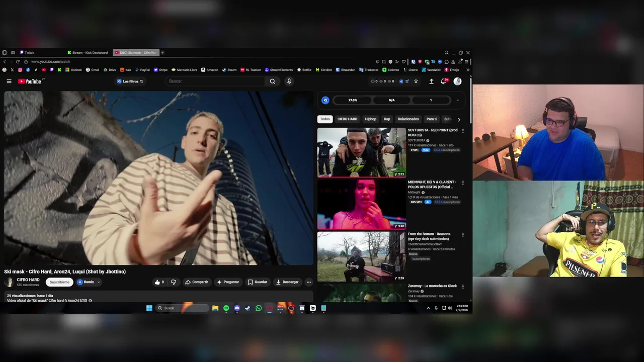This screenshot has width=644, height=362.
Task: Open options menu for Zaramay video
Action: click(463, 287)
